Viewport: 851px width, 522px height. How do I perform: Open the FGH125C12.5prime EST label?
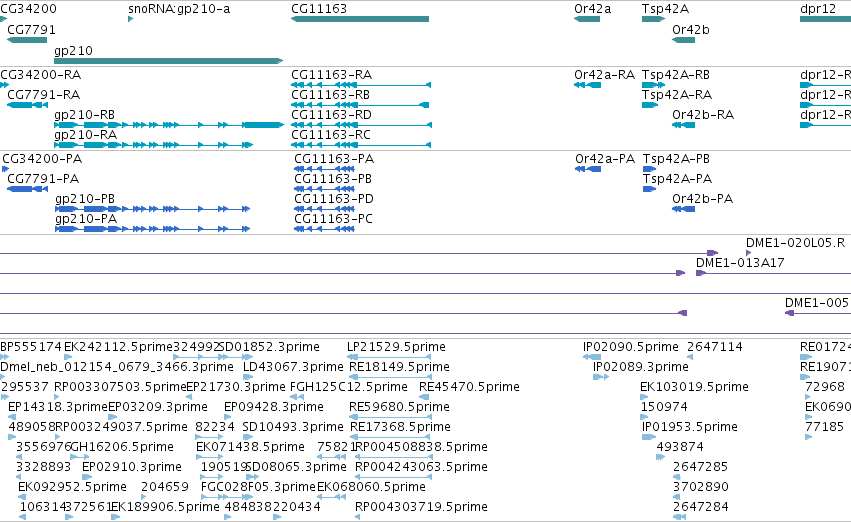[348, 387]
